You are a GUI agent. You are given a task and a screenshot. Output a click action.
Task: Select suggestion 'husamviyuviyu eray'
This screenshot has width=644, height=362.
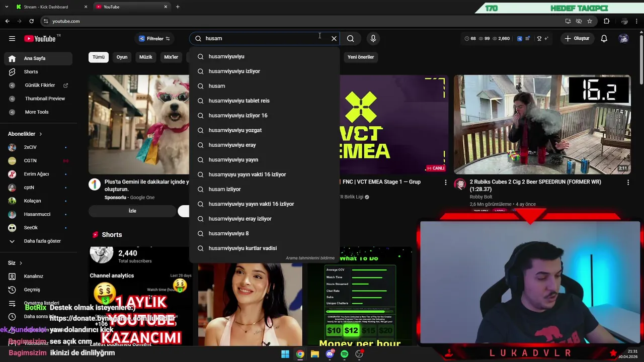[265, 145]
